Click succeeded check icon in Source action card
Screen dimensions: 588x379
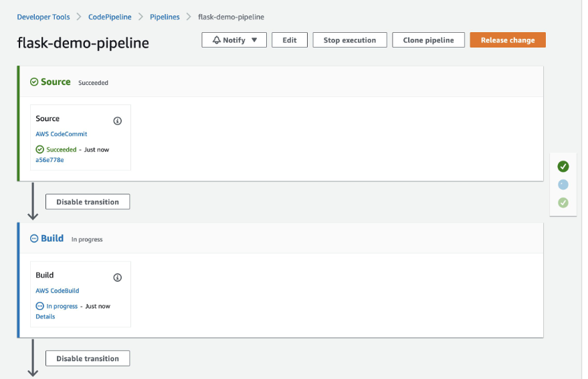(x=39, y=149)
